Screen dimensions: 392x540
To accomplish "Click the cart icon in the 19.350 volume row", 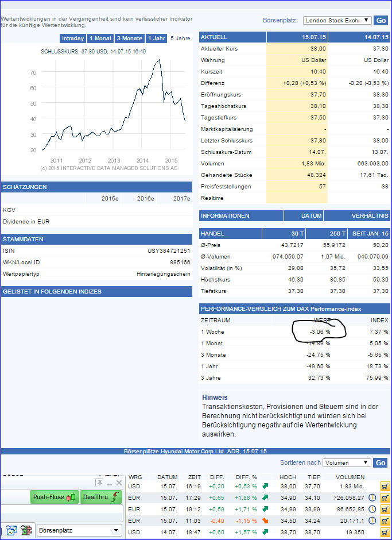I will 385,532.
